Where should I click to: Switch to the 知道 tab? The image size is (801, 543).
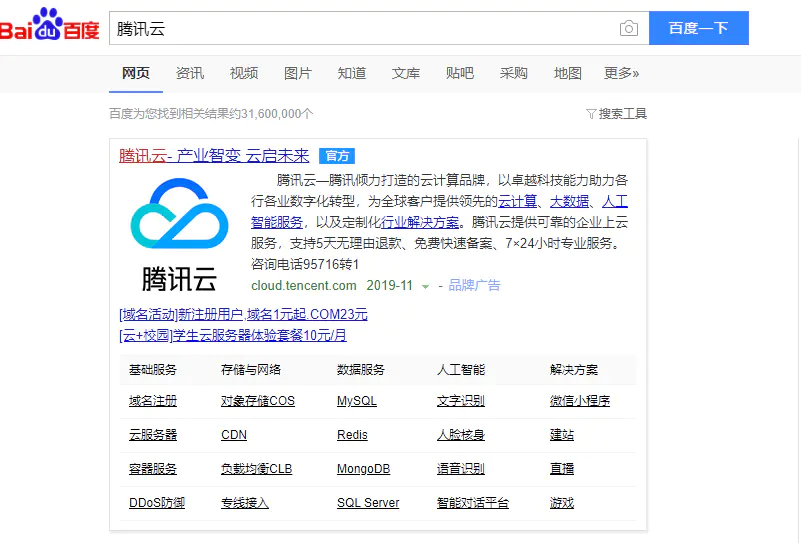point(352,74)
